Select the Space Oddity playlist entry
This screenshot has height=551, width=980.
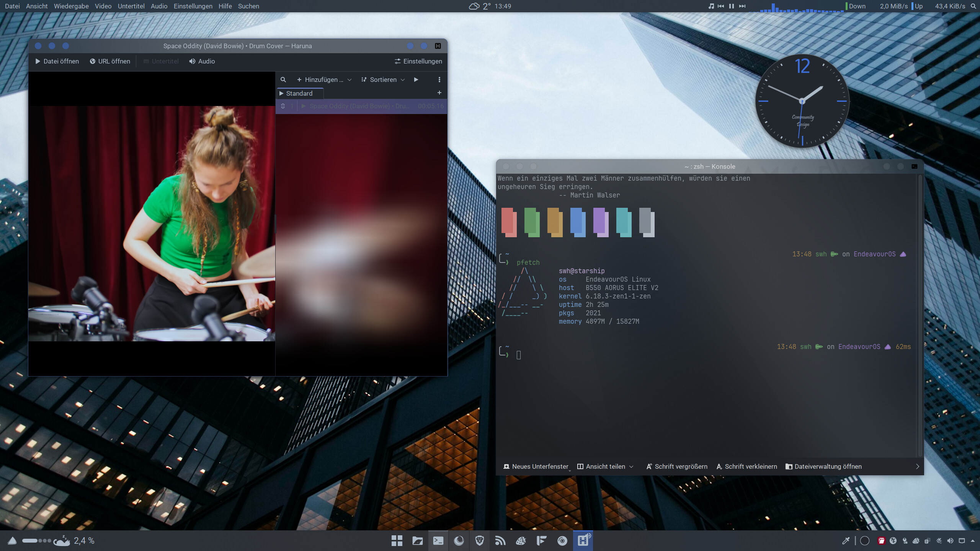coord(359,106)
